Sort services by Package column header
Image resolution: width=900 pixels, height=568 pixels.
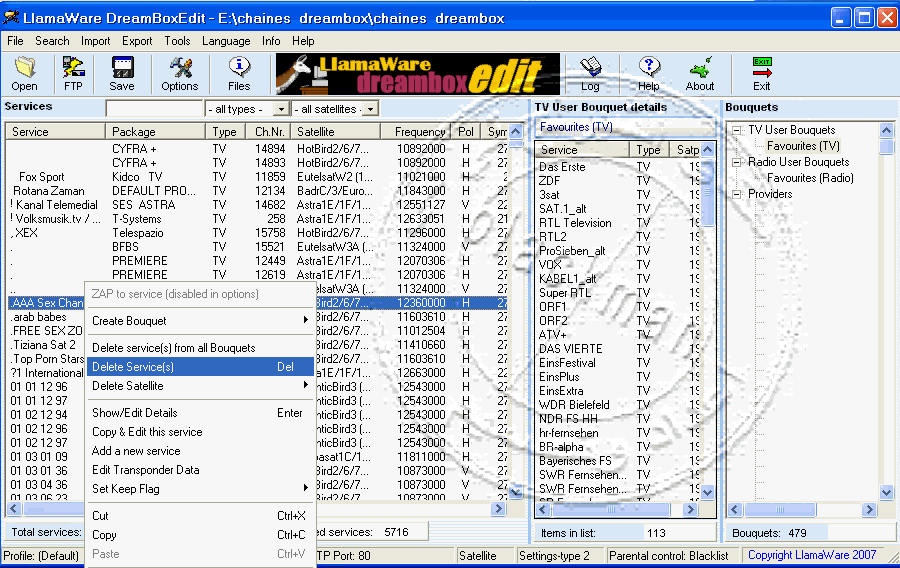(155, 131)
